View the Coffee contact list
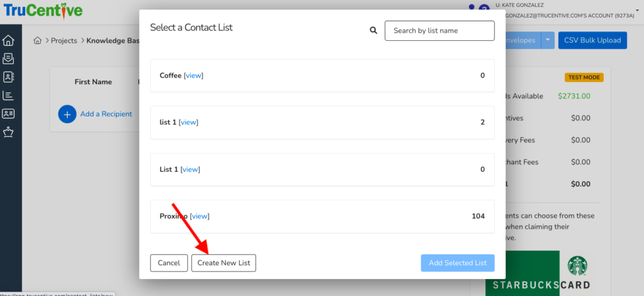Image resolution: width=644 pixels, height=296 pixels. tap(194, 76)
